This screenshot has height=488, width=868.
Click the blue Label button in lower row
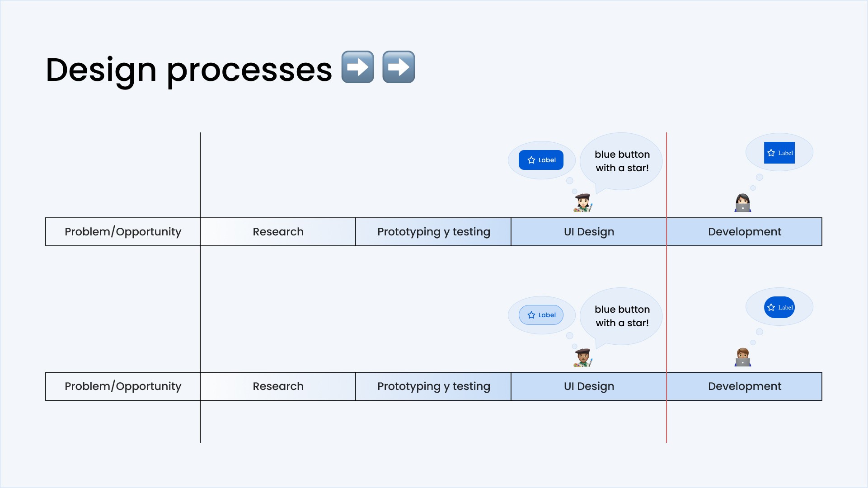(780, 307)
